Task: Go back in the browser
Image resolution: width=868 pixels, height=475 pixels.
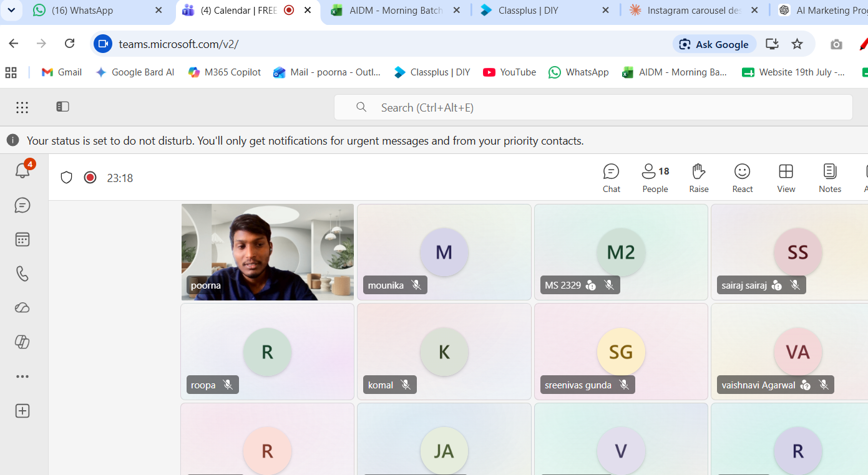Action: coord(14,44)
